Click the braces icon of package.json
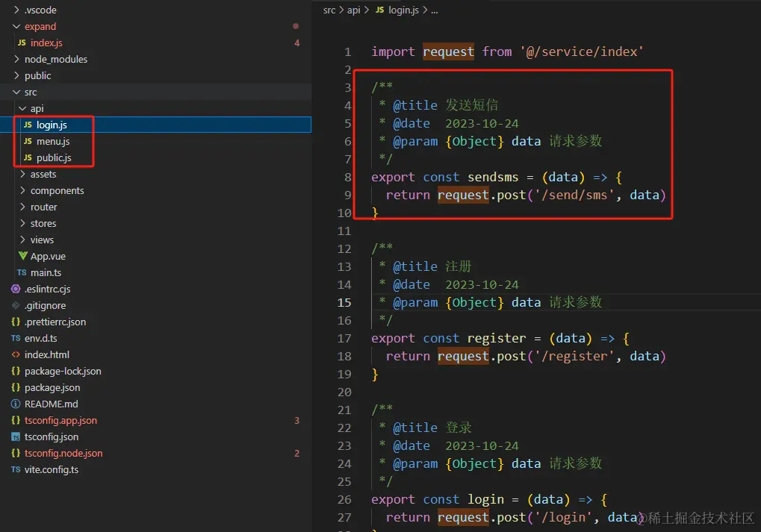The image size is (761, 532). tap(16, 387)
